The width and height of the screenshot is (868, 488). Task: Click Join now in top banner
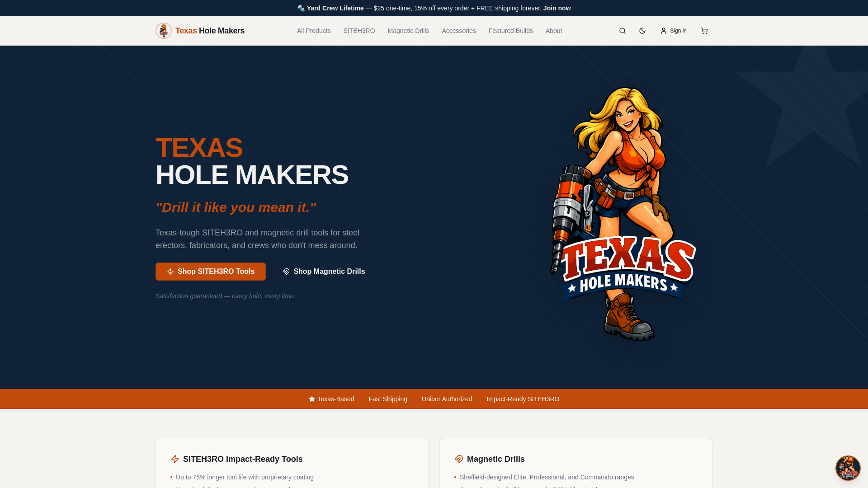tap(557, 8)
